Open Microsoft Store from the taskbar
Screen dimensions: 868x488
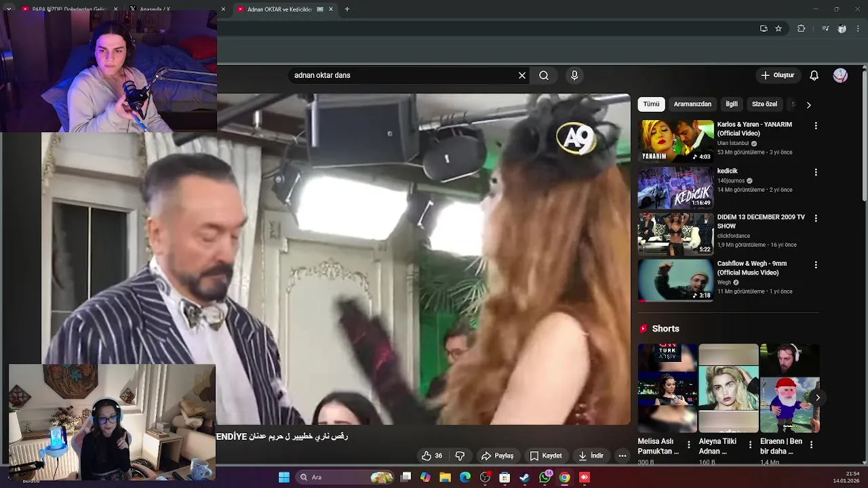point(505,477)
